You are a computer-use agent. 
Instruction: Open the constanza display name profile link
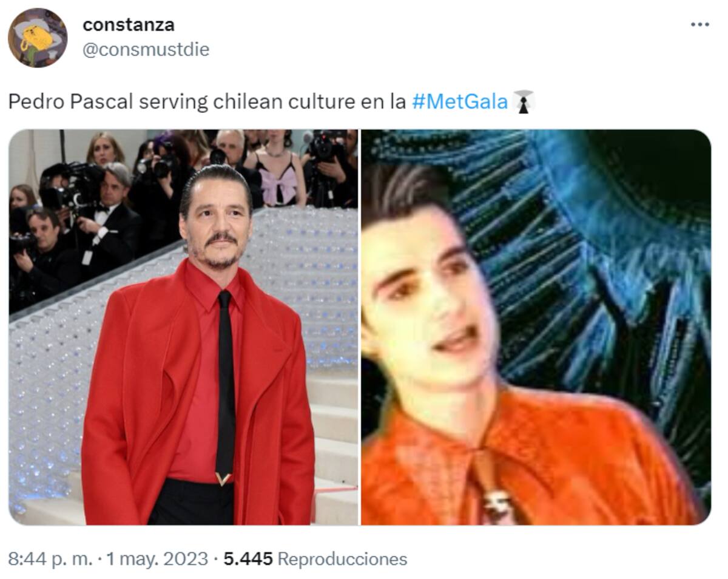click(129, 25)
